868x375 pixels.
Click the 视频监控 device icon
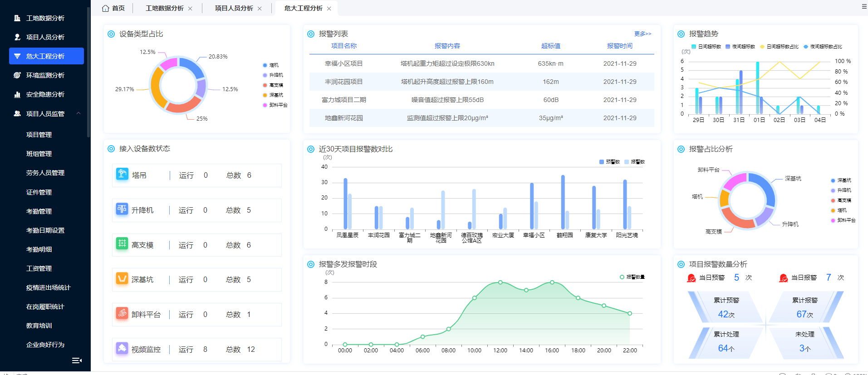pyautogui.click(x=122, y=348)
